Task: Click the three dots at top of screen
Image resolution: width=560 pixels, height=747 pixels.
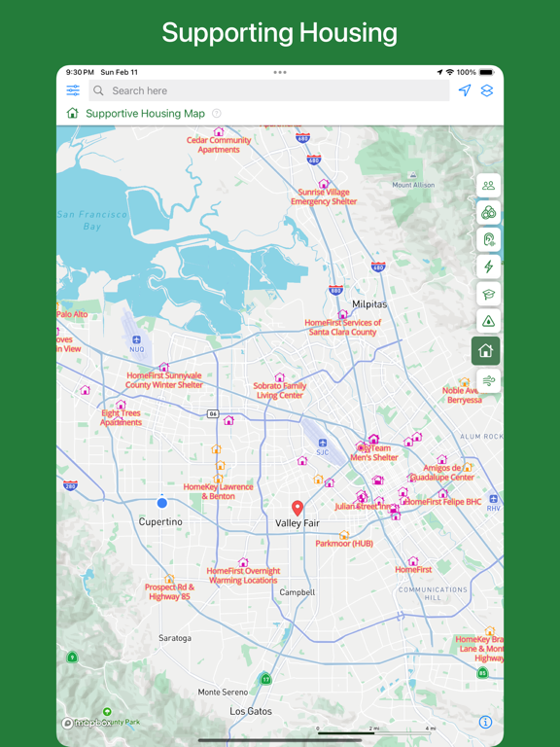Action: (x=280, y=72)
